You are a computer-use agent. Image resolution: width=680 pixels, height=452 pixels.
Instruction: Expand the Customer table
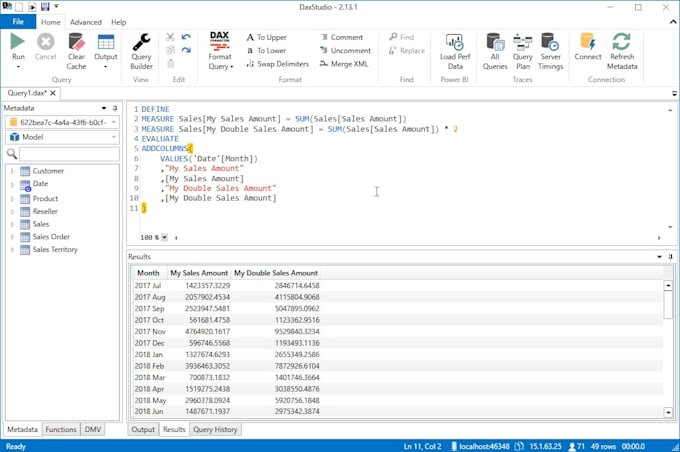pos(13,171)
